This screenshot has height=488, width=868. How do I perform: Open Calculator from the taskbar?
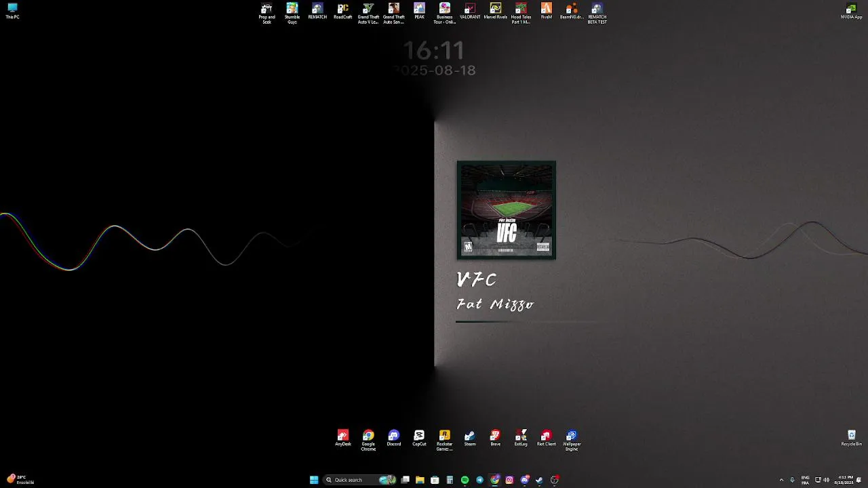pyautogui.click(x=450, y=480)
